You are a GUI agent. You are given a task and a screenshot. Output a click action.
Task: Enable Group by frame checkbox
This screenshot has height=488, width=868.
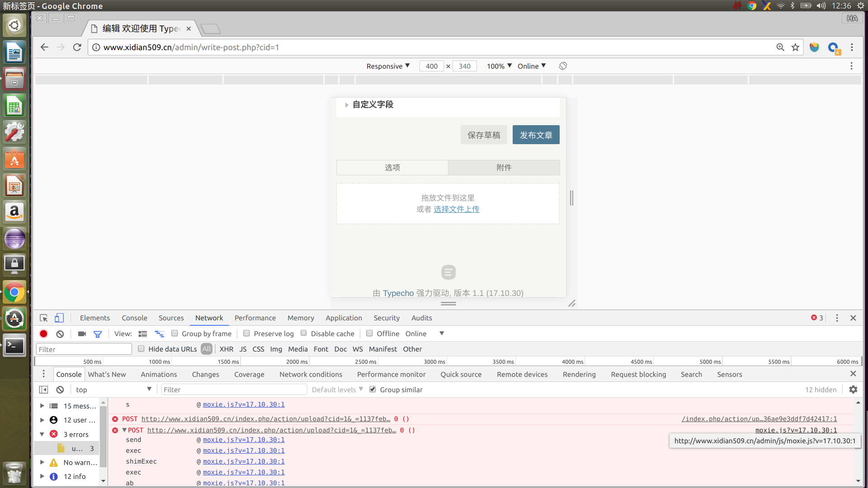(175, 333)
